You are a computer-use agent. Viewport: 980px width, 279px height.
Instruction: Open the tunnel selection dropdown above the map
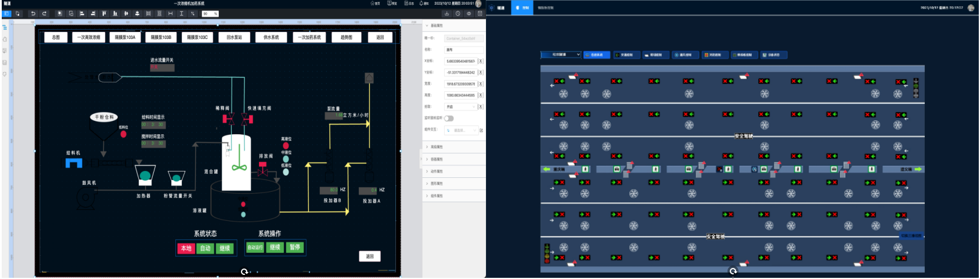(x=560, y=55)
